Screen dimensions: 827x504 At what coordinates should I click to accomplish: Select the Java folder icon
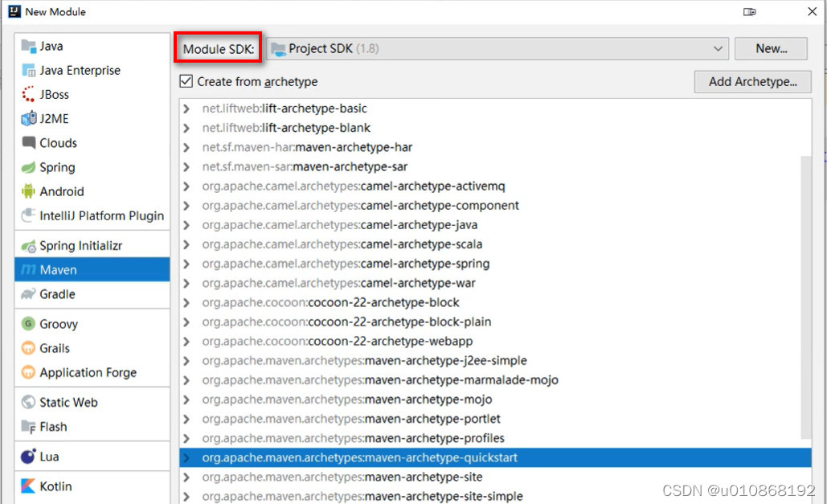28,46
